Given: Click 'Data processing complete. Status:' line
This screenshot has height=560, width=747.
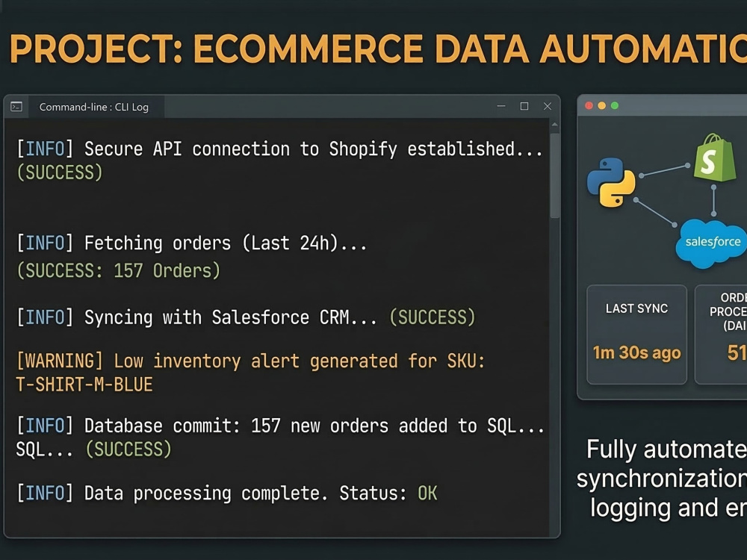Looking at the screenshot, I should pos(212,494).
